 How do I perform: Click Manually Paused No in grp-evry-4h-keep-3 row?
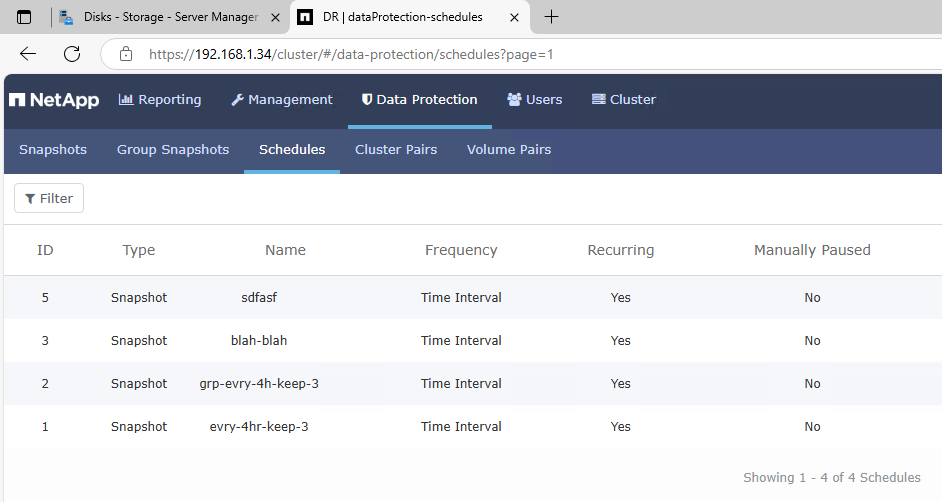coord(812,384)
